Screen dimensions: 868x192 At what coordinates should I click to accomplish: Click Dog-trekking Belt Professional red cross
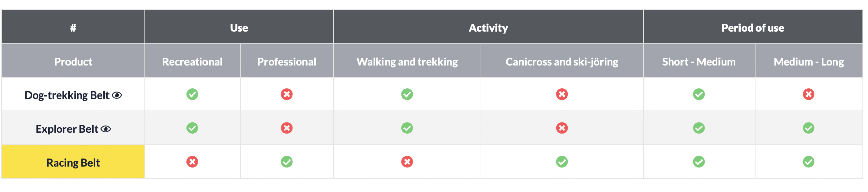tap(287, 94)
